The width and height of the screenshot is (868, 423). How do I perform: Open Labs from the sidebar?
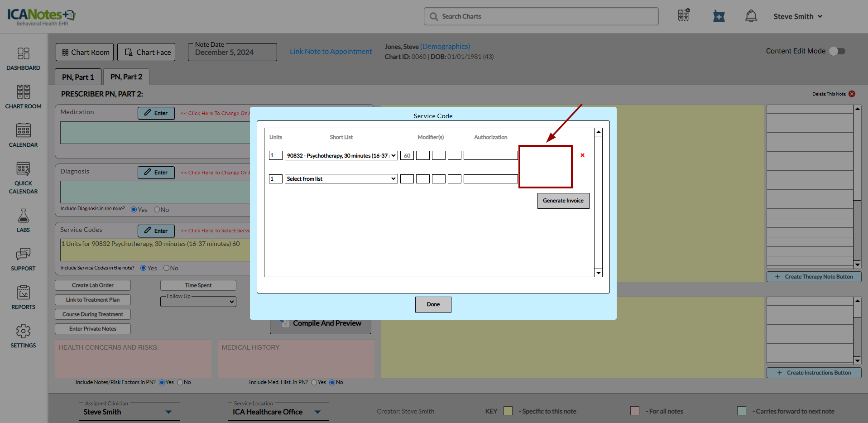coord(23,221)
